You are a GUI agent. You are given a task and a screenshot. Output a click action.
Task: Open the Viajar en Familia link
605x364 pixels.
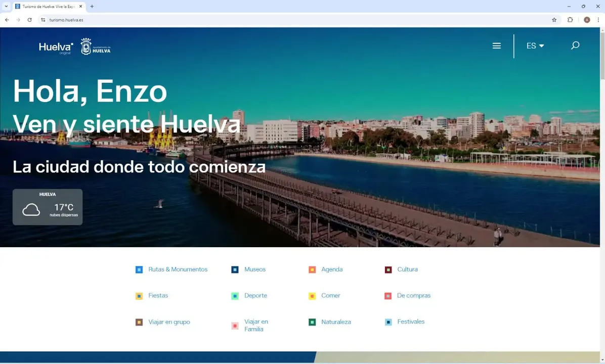tap(256, 326)
